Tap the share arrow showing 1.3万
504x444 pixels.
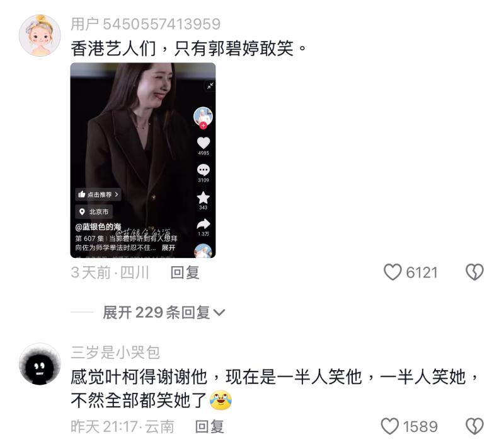203,225
